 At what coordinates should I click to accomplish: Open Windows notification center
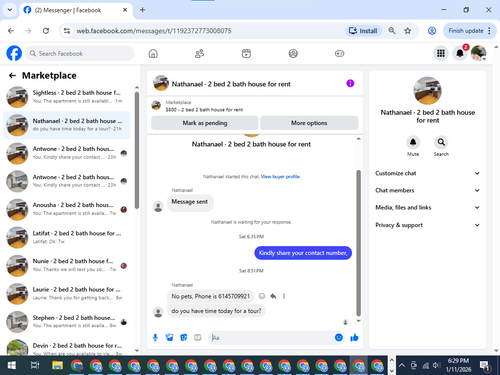[485, 365]
